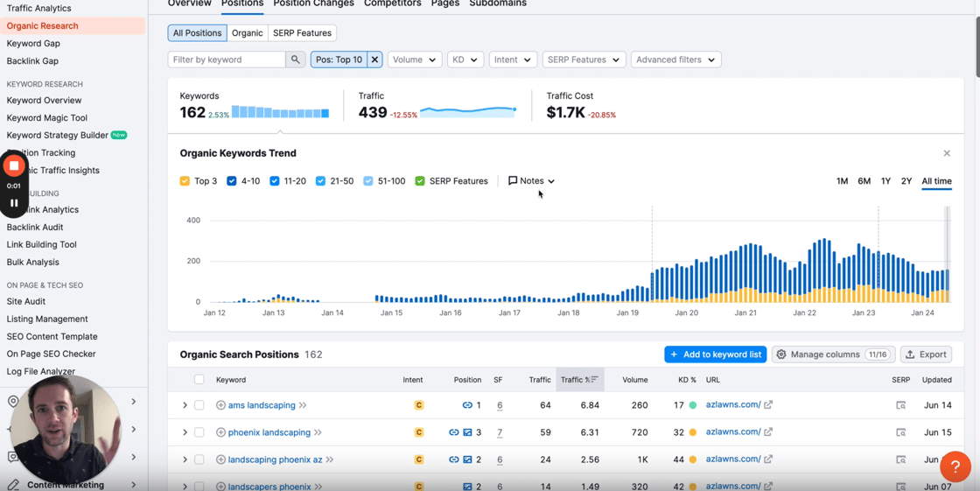Click the orange help question mark button

click(955, 466)
